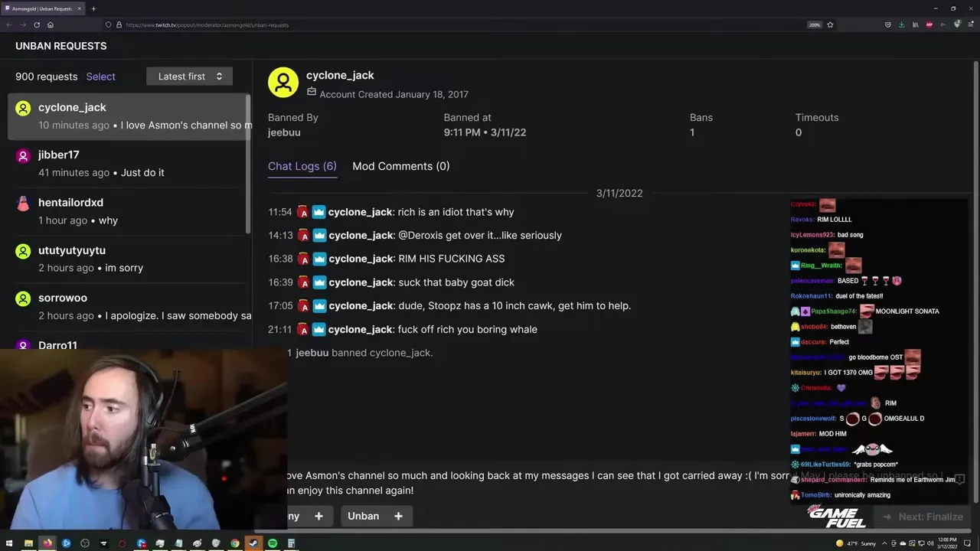Switch to the Mod Comments (0) tab

[x=401, y=166]
